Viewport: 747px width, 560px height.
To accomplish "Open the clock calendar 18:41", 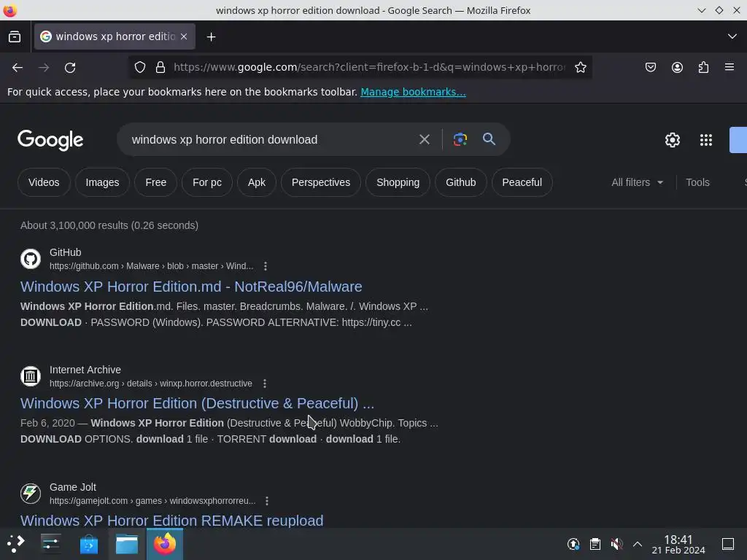I will (x=678, y=544).
